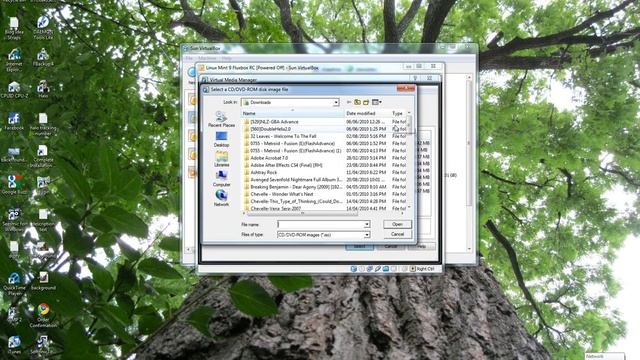
Task: Select Breaking Benjamin - Dear Agony folder
Action: click(296, 187)
